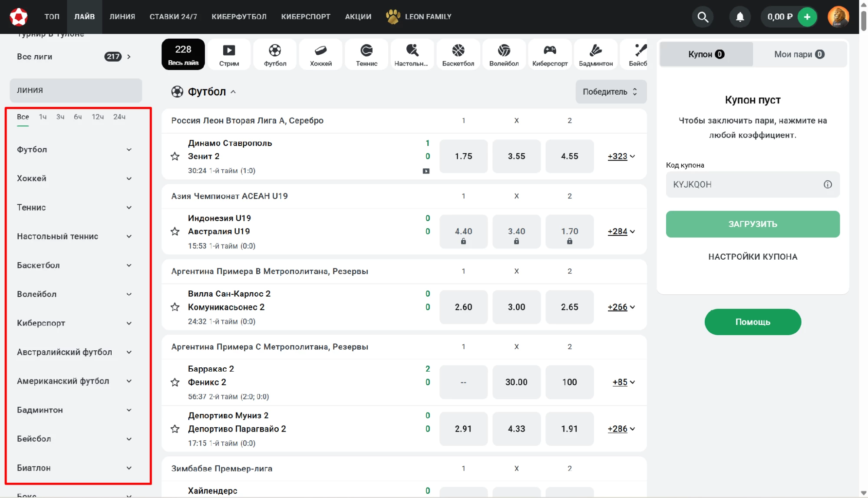
Task: Open the coupon code info icon
Action: [828, 185]
